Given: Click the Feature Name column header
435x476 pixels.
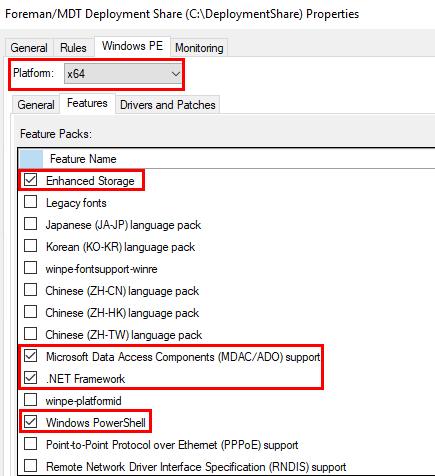Looking at the screenshot, I should point(239,159).
